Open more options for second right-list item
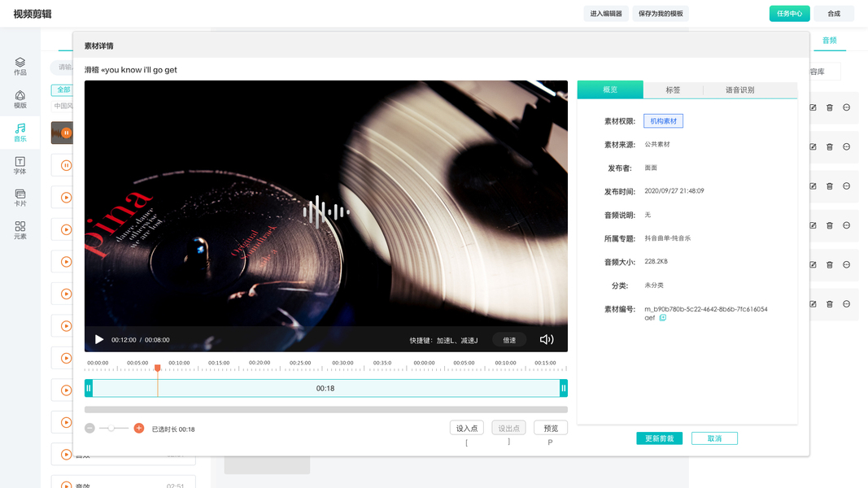 coord(846,146)
